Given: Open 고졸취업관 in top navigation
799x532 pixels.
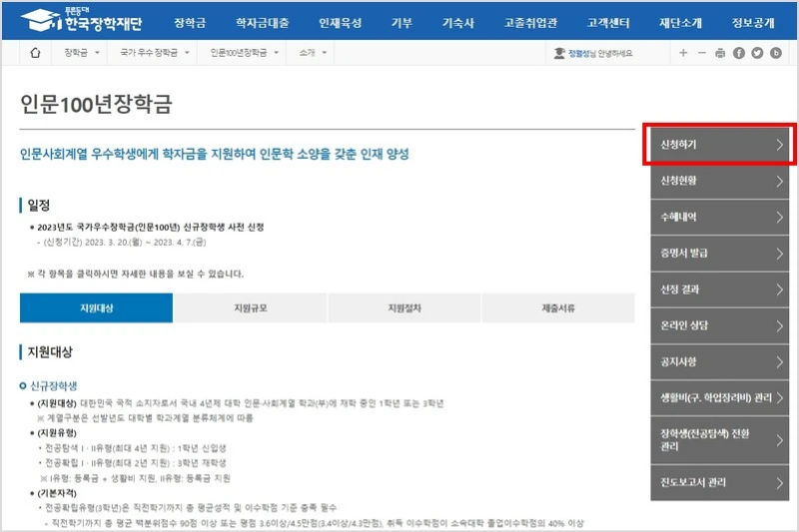Looking at the screenshot, I should point(530,23).
